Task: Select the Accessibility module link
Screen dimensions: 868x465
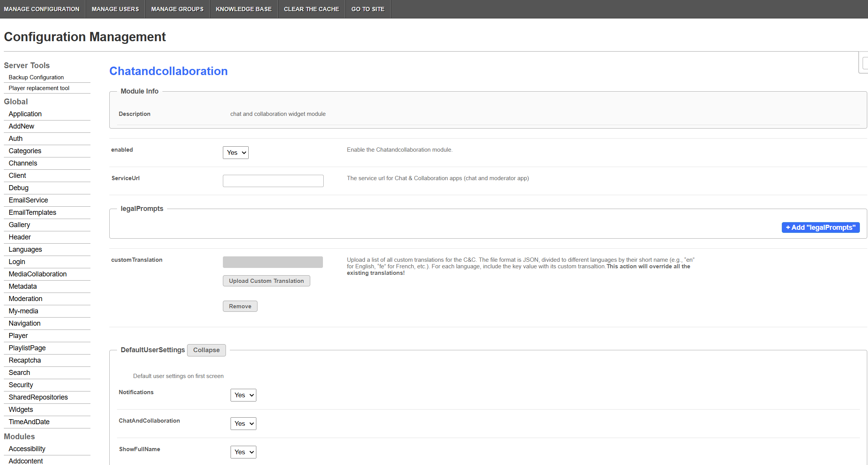Action: point(27,449)
